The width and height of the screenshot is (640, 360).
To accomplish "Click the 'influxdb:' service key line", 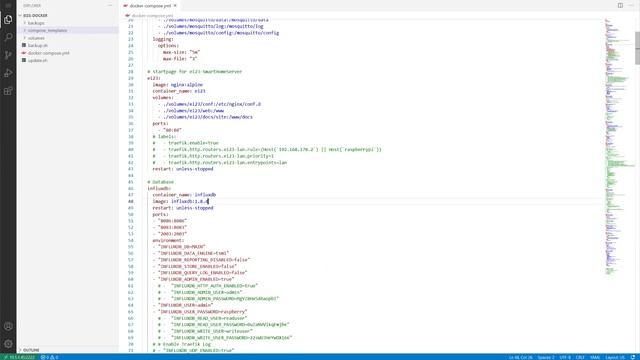I will [x=159, y=188].
